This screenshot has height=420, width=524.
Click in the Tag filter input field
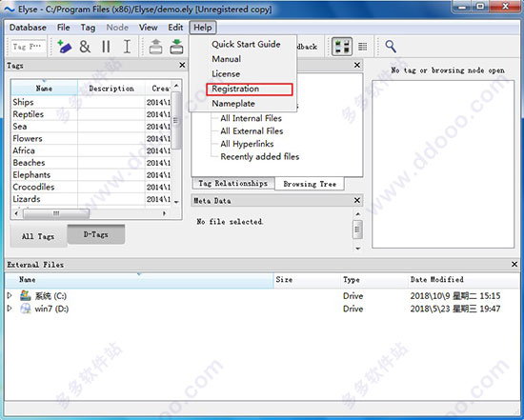(28, 47)
